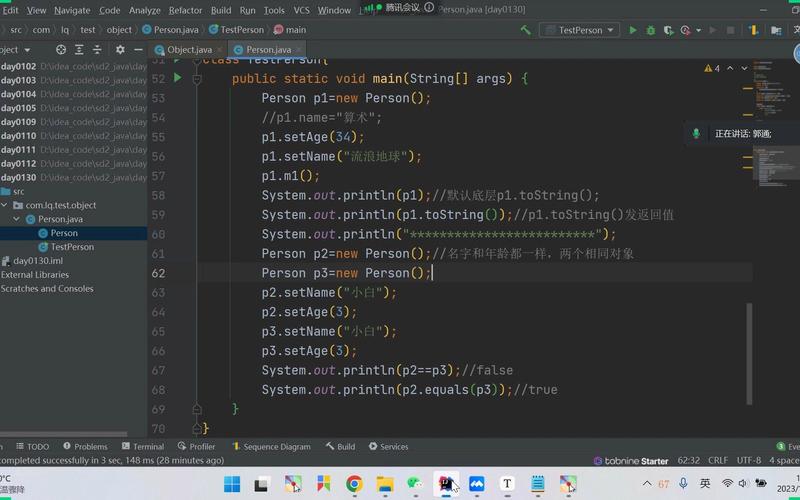Open project panel settings gear

click(120, 49)
